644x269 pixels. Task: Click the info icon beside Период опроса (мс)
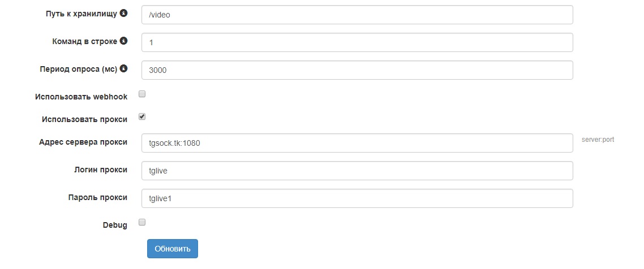pyautogui.click(x=123, y=68)
